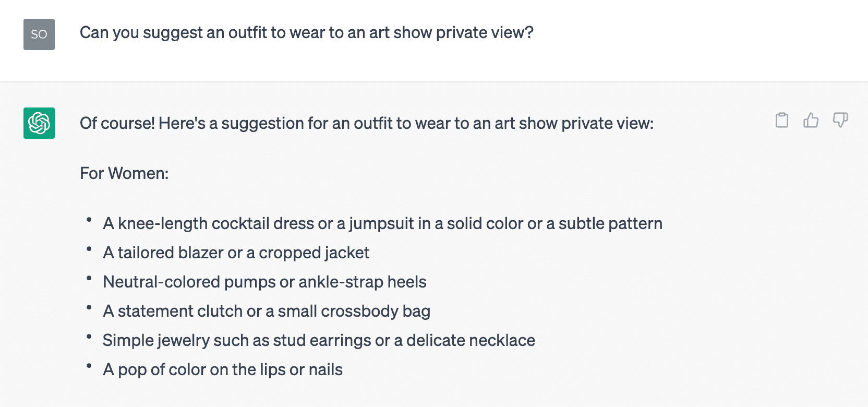Click 'delicate necklace' in the jewelry bullet
868x407 pixels.
471,341
